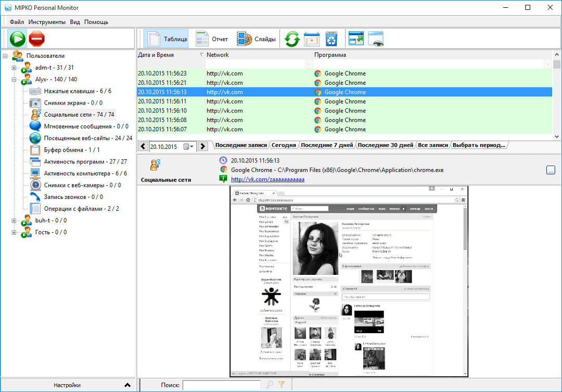
Task: Start monitoring with the green play icon
Action: pos(17,39)
